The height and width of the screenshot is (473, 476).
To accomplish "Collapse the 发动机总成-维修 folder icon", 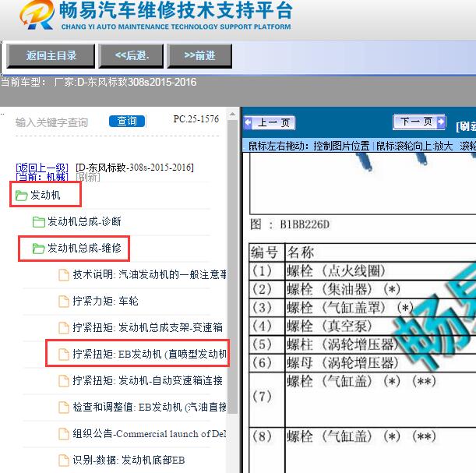I will coord(38,249).
